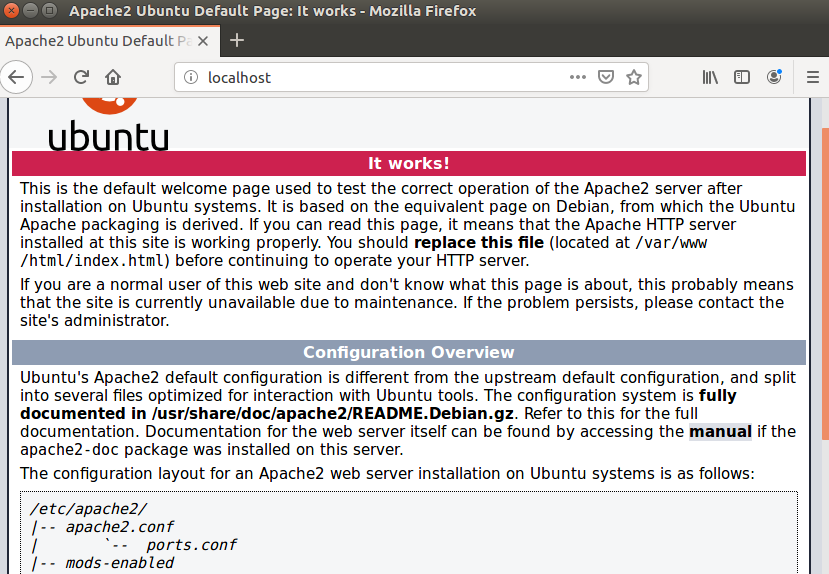Open a new tab with plus button
Image resolution: width=829 pixels, height=574 pixels.
[x=237, y=40]
